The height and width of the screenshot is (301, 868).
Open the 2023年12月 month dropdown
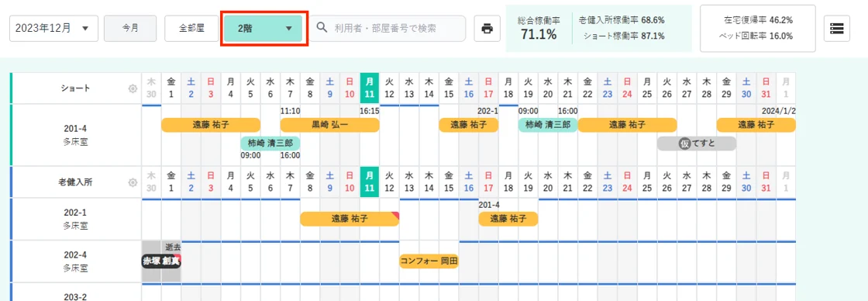(x=53, y=28)
